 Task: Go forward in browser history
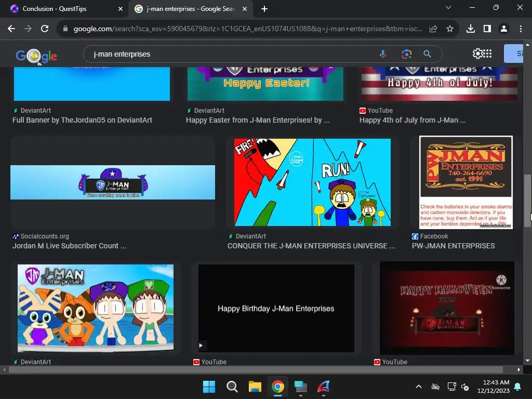coord(28,29)
